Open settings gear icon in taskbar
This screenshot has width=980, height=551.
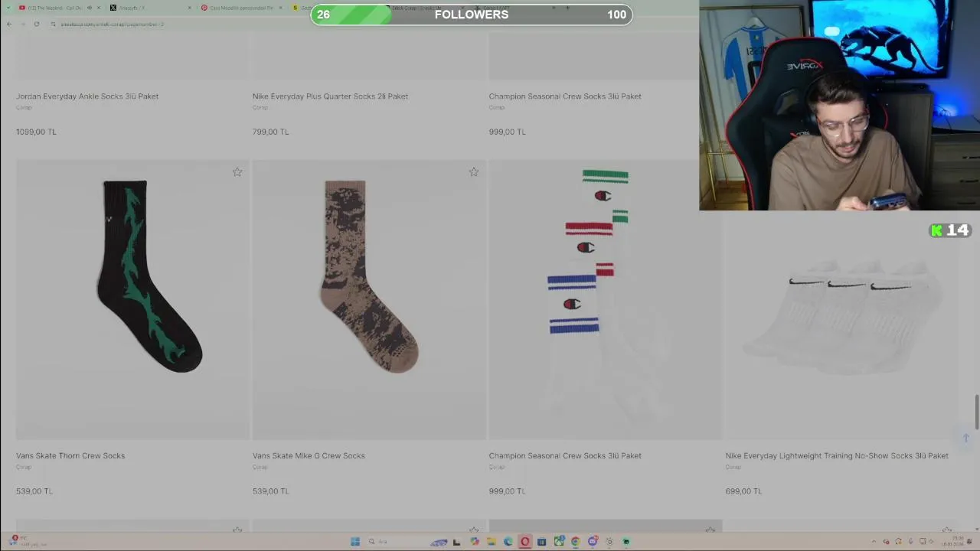(609, 542)
